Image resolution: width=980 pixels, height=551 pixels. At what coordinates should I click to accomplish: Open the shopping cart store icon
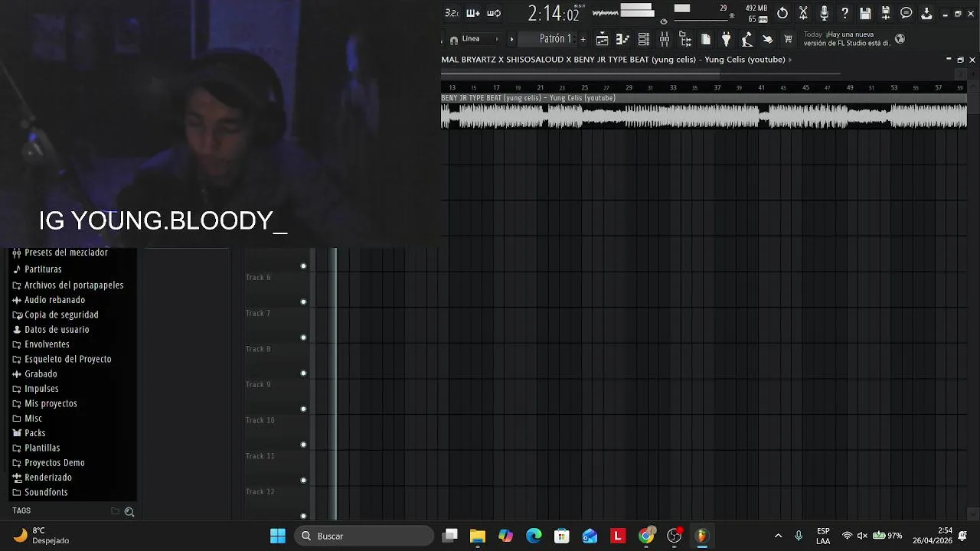tap(789, 39)
